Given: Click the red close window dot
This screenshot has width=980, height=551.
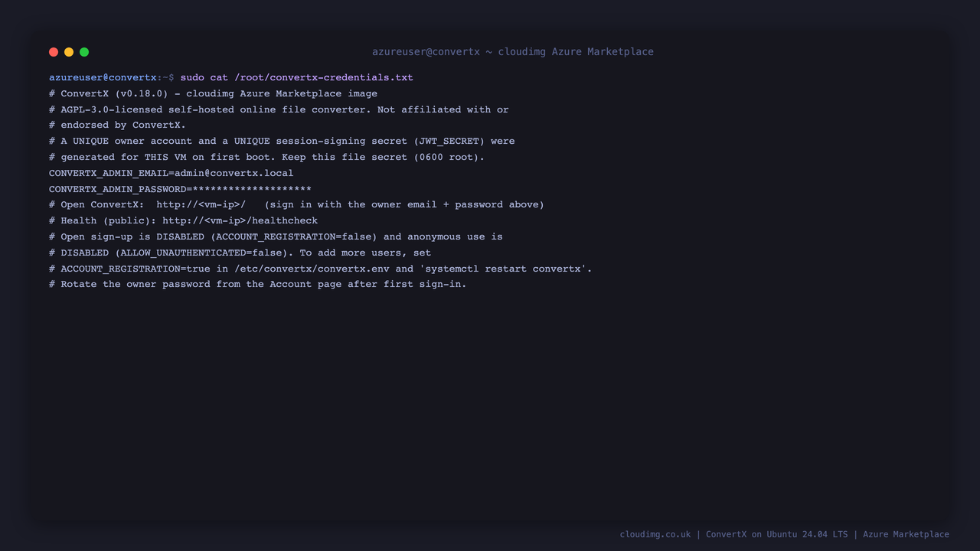Looking at the screenshot, I should 54,52.
